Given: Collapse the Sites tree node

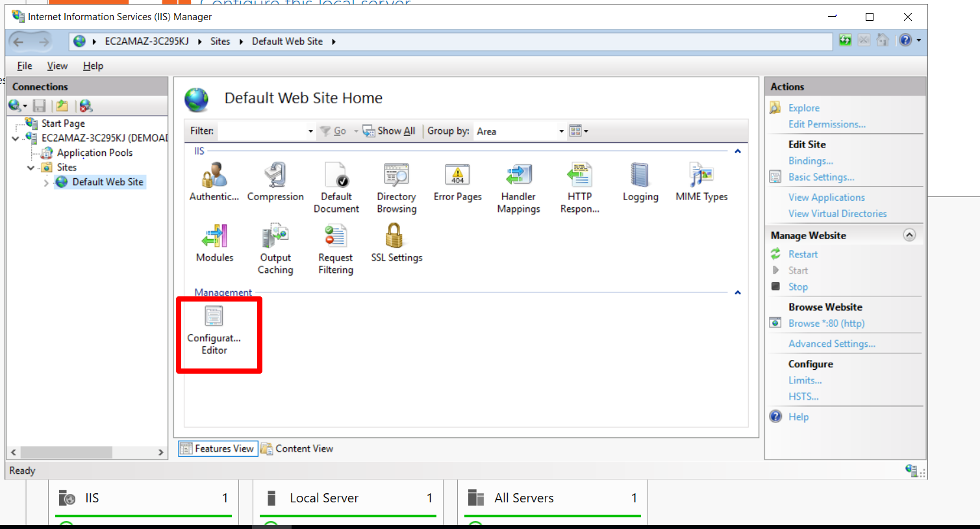Looking at the screenshot, I should pos(31,168).
